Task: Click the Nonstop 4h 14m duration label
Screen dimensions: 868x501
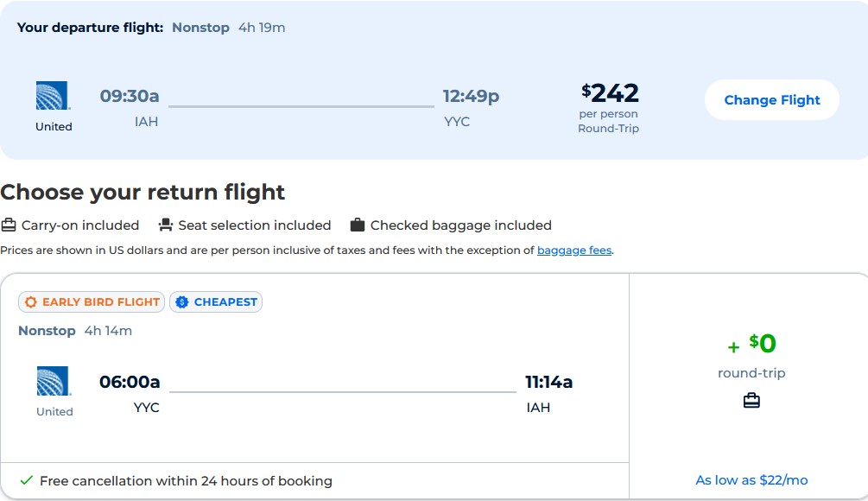Action: pos(75,331)
